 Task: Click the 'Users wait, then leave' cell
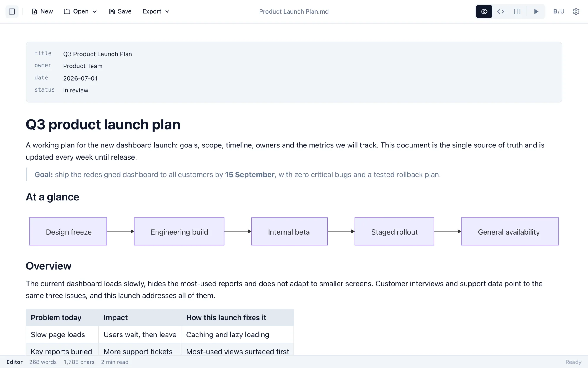click(x=140, y=335)
